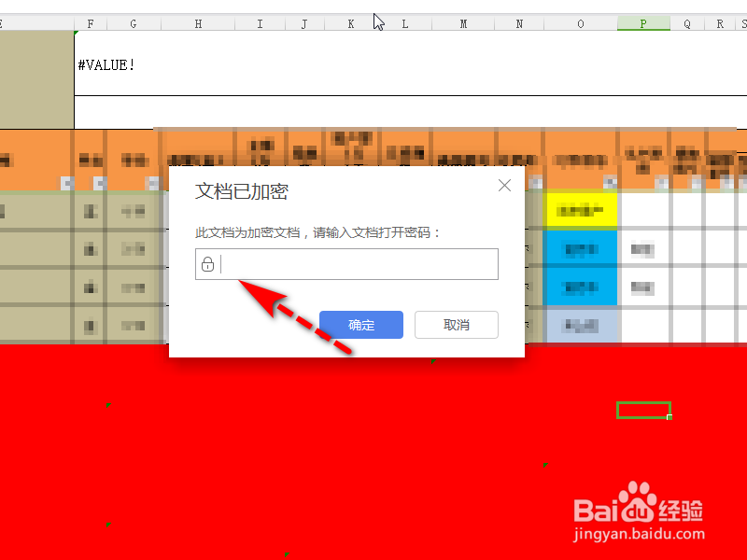
Task: Select column H header
Action: pyautogui.click(x=198, y=24)
